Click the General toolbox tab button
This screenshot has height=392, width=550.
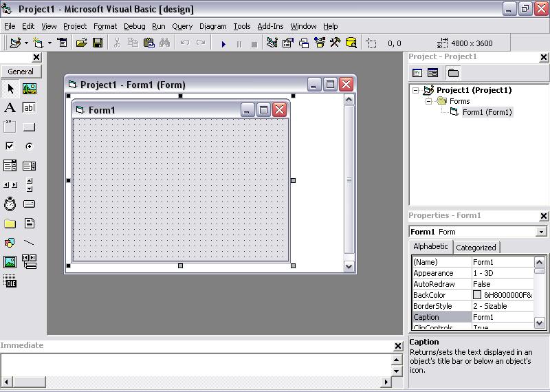click(21, 72)
